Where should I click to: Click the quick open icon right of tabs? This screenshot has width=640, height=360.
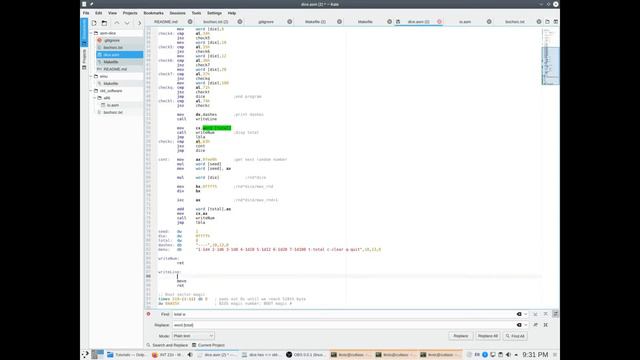(x=547, y=22)
